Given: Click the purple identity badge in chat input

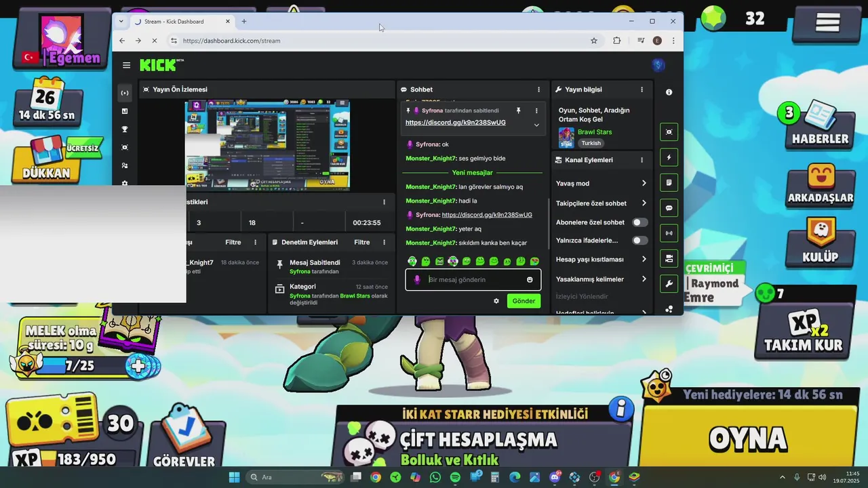Looking at the screenshot, I should coord(417,279).
